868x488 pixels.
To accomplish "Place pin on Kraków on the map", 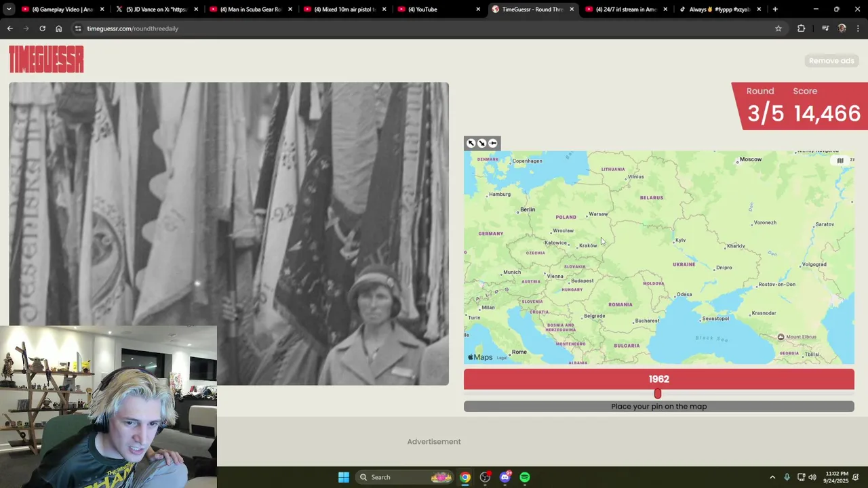I will 588,245.
